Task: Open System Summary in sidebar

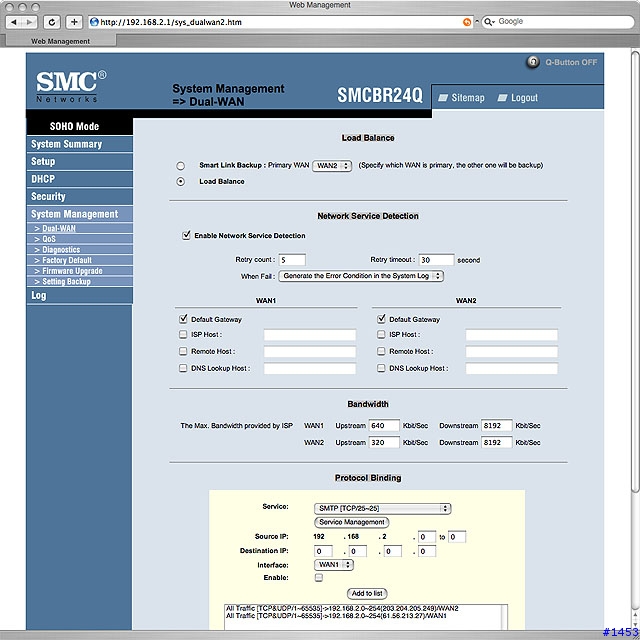Action: pyautogui.click(x=80, y=144)
